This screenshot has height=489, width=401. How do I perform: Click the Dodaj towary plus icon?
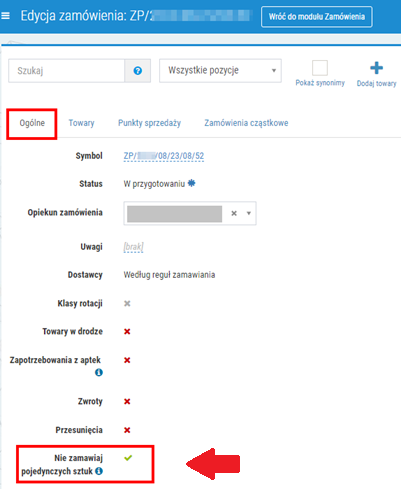[x=376, y=68]
